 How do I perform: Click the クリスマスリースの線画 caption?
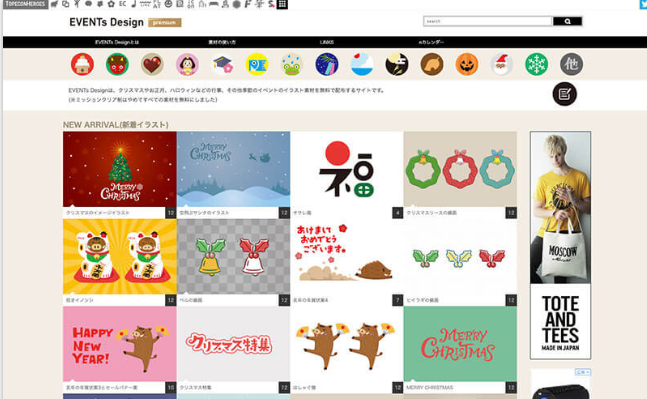click(431, 213)
